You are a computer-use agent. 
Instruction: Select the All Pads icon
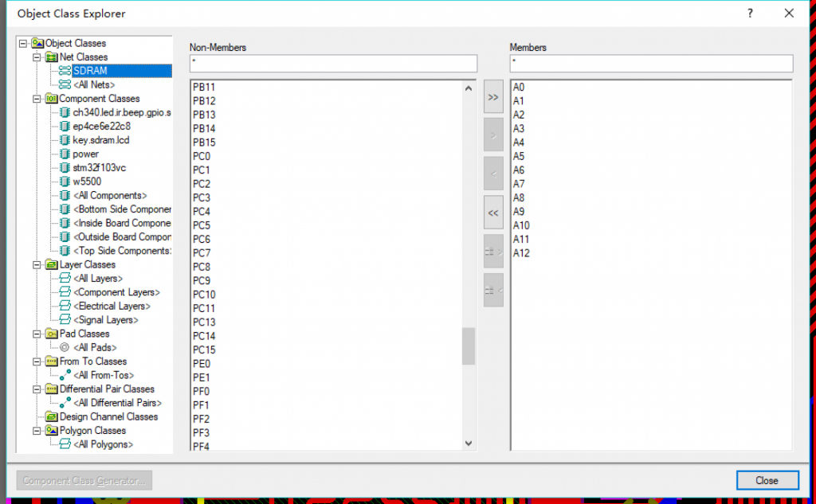(x=65, y=348)
